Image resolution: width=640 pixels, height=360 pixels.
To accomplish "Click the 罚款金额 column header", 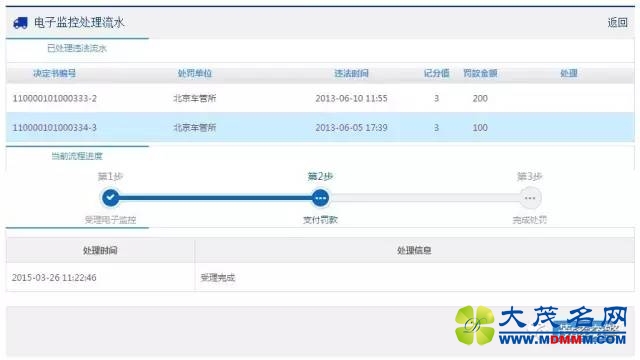I will click(x=480, y=73).
